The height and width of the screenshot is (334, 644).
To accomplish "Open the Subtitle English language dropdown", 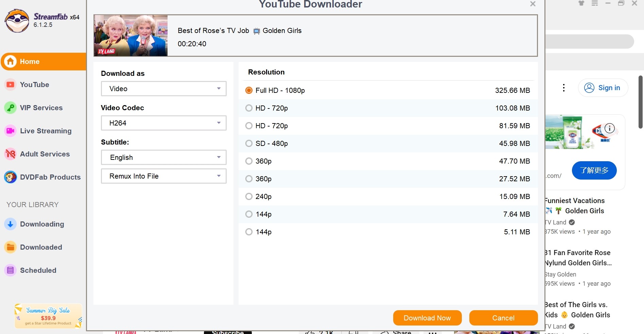I will [163, 157].
